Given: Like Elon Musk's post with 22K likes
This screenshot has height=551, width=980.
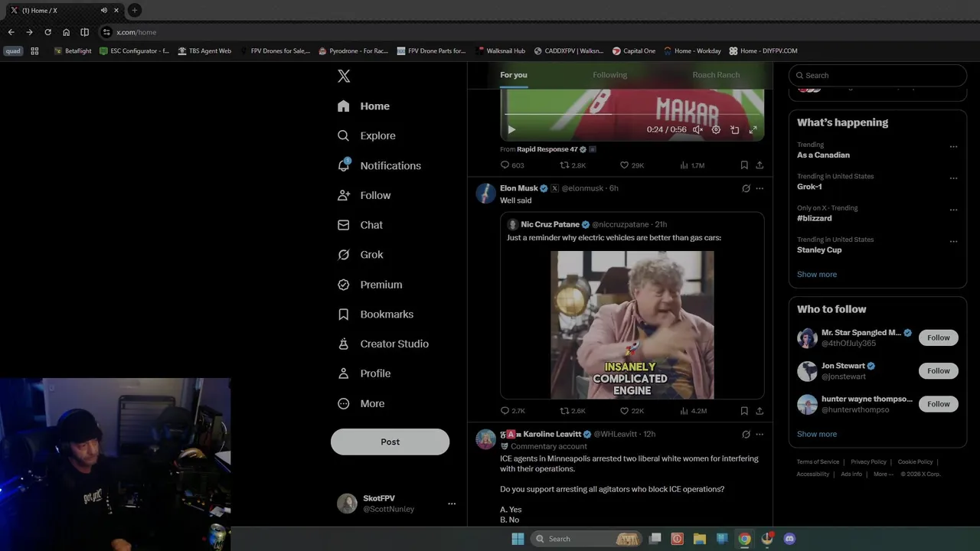Looking at the screenshot, I should coord(632,411).
